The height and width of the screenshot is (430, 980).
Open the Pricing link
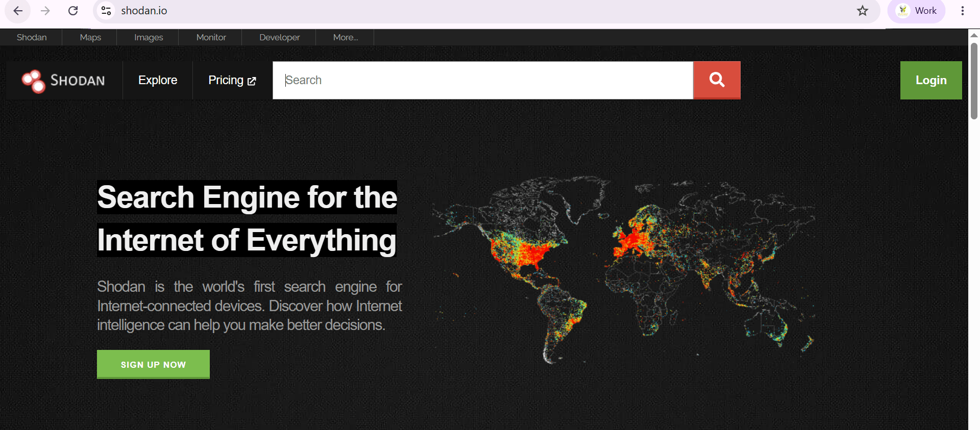coord(232,80)
